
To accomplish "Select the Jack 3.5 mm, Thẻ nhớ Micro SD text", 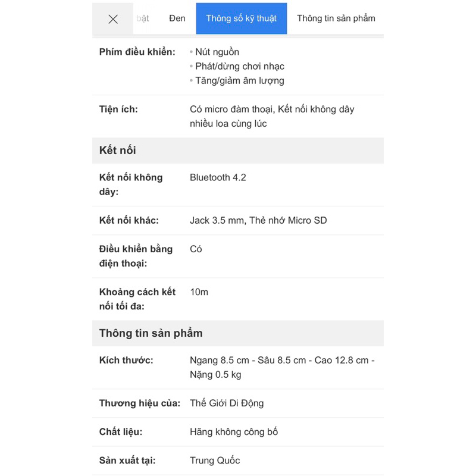I will click(x=258, y=221).
